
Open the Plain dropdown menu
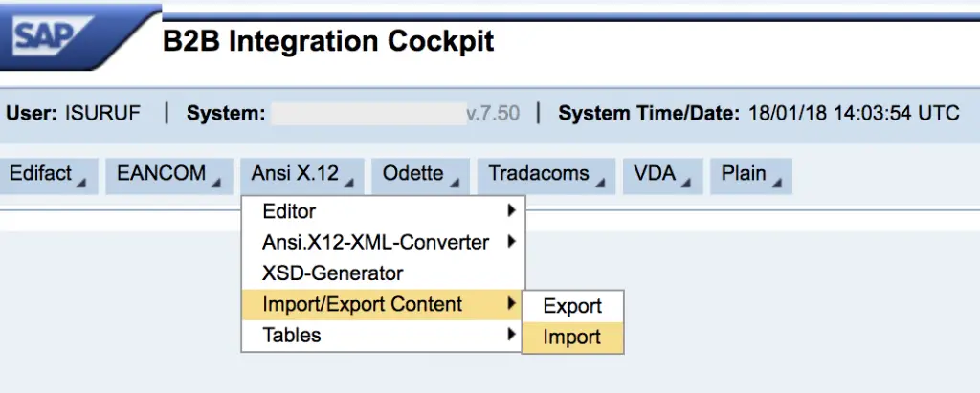[x=751, y=176]
